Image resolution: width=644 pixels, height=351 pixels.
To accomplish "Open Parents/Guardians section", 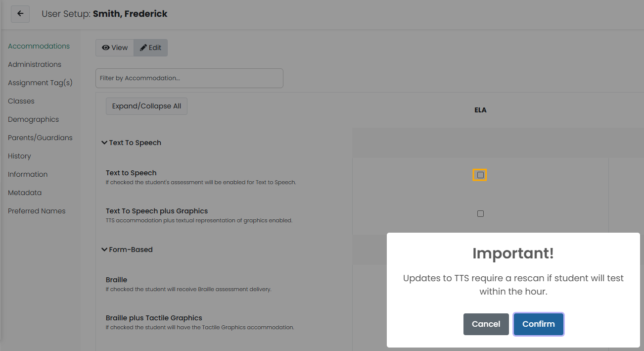I will tap(40, 138).
